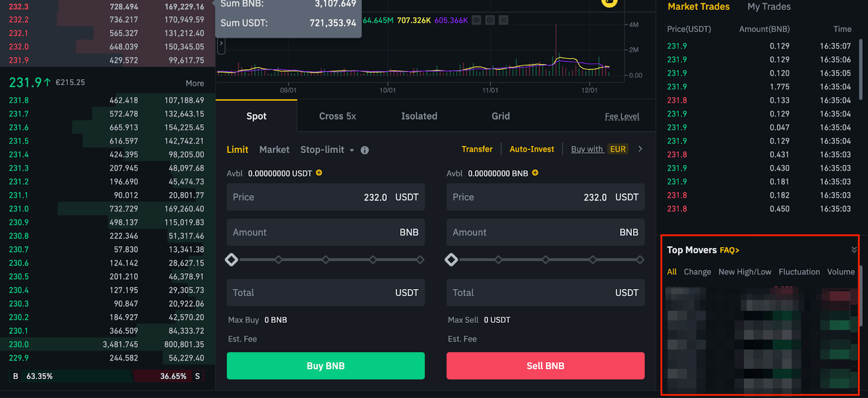The width and height of the screenshot is (868, 398).
Task: Add BNB funds with the plus icon
Action: click(535, 173)
